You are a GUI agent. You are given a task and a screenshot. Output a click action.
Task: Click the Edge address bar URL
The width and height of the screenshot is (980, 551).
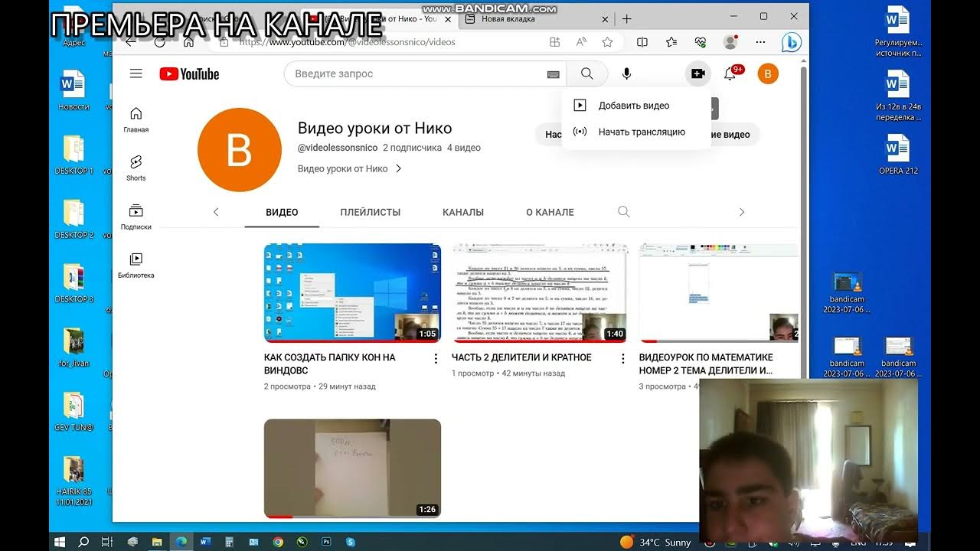point(348,42)
